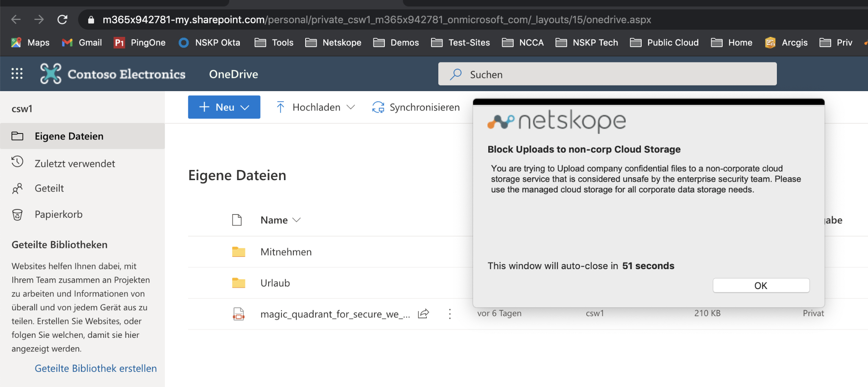Expand the Hochladen upload dropdown
The image size is (868, 387).
[x=315, y=107]
